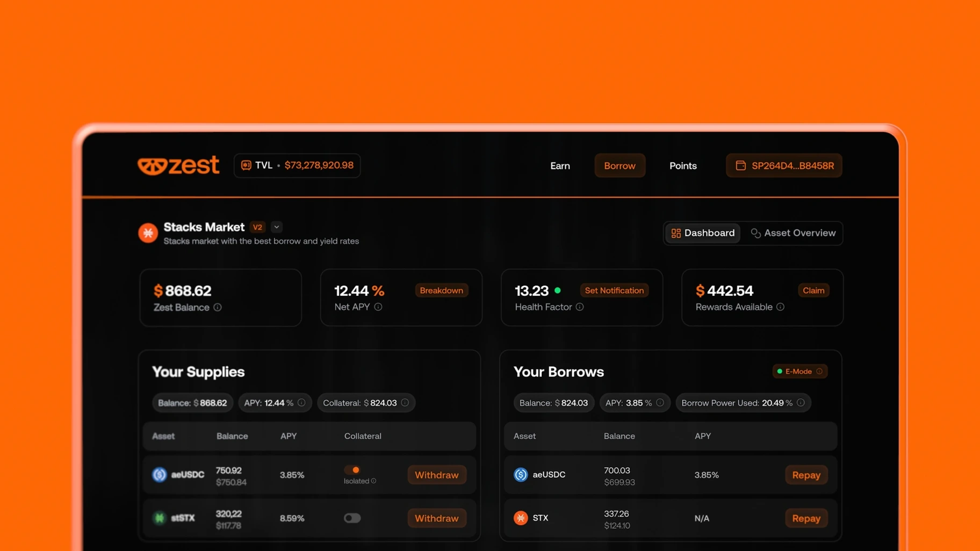Open the Earn page
This screenshot has height=551, width=980.
(x=560, y=165)
